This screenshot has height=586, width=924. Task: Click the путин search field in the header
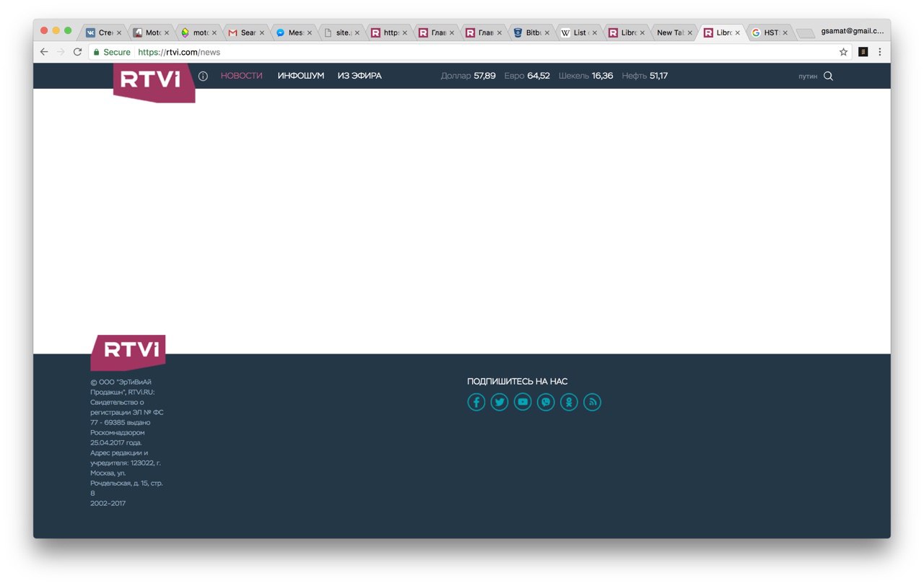coord(808,76)
